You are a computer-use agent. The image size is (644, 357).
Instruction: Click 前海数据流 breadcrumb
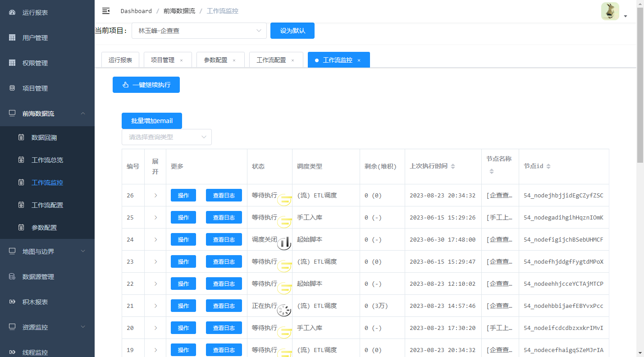coord(179,11)
